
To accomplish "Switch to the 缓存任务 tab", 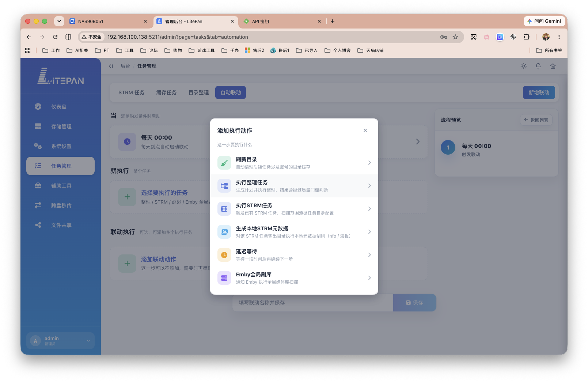I will coord(166,92).
